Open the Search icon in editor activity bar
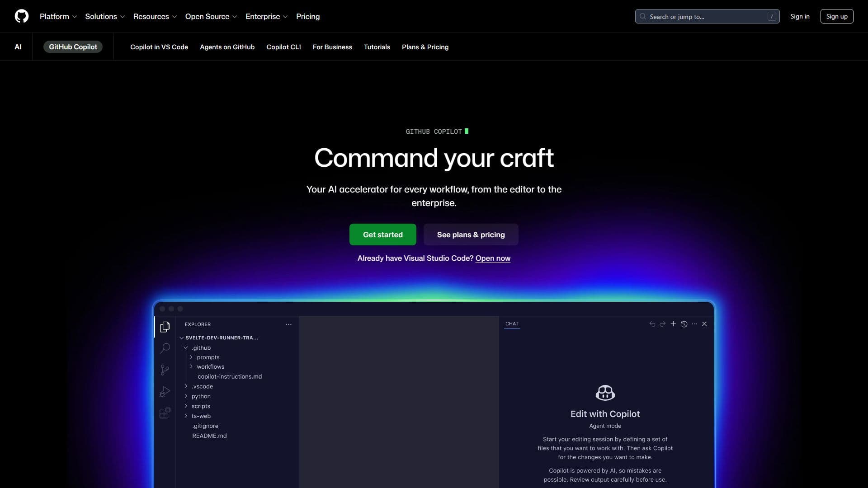The width and height of the screenshot is (868, 488). point(165,348)
